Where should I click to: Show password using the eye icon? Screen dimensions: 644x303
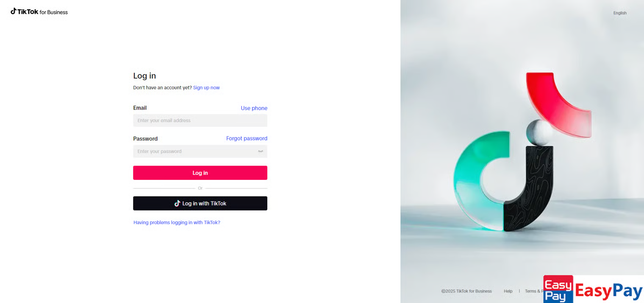point(261,151)
